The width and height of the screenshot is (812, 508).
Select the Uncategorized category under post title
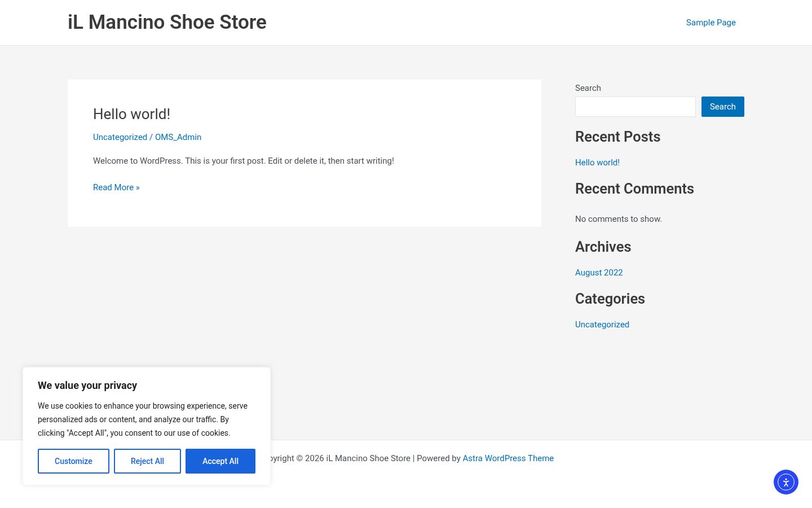pyautogui.click(x=120, y=137)
